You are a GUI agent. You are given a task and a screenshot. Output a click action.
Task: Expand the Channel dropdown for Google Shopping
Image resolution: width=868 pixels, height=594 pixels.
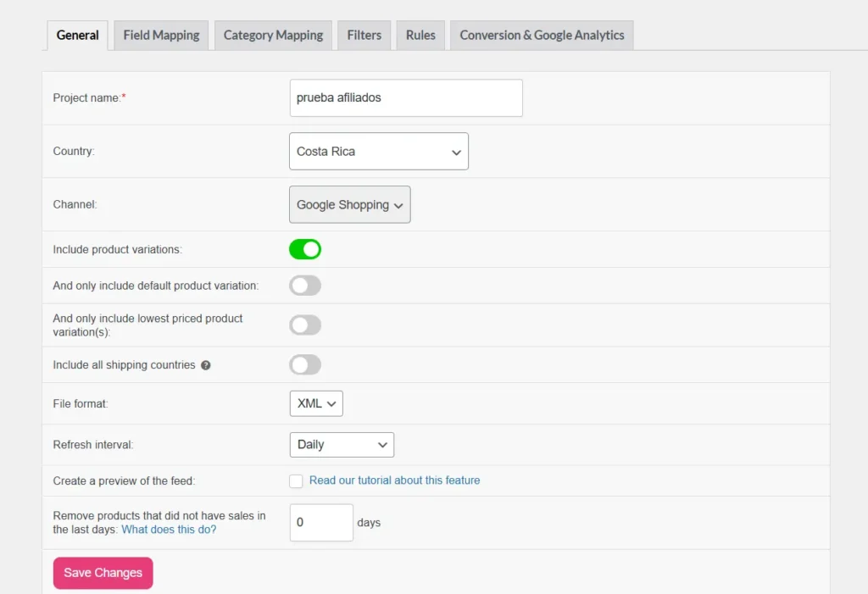point(349,205)
